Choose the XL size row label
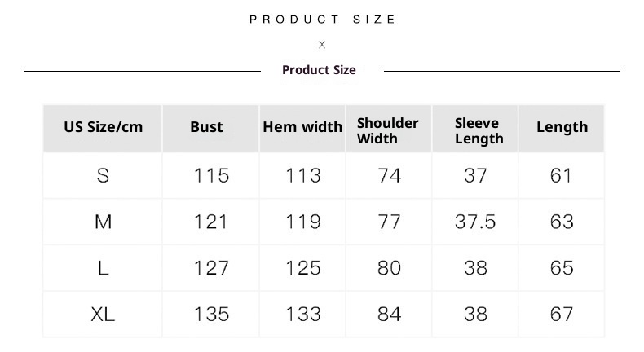 [x=103, y=314]
